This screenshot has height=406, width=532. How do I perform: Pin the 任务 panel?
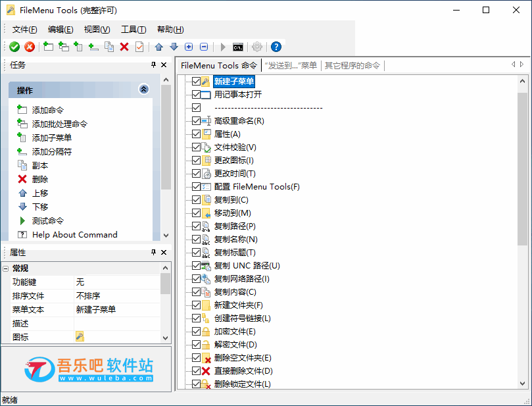153,65
